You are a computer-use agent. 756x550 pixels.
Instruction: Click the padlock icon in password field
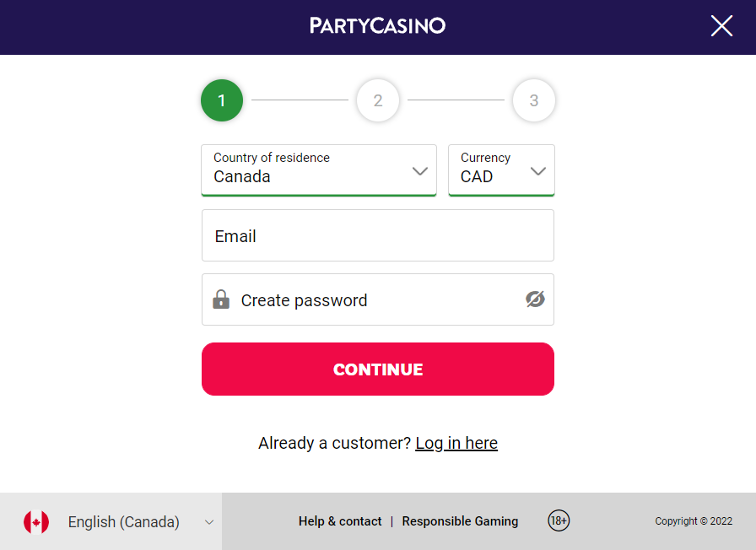click(x=221, y=299)
